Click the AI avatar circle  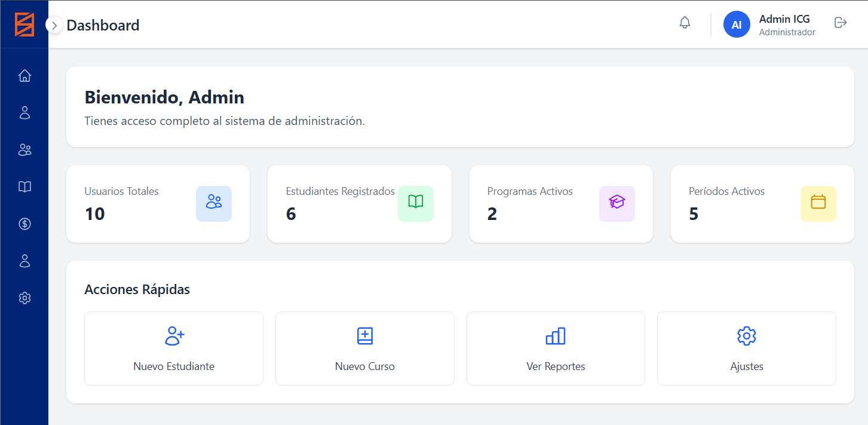click(737, 24)
